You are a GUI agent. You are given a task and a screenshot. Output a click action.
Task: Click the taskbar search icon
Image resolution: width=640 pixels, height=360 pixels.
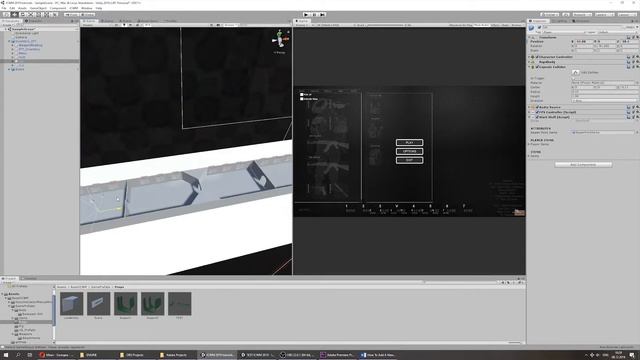click(x=18, y=355)
